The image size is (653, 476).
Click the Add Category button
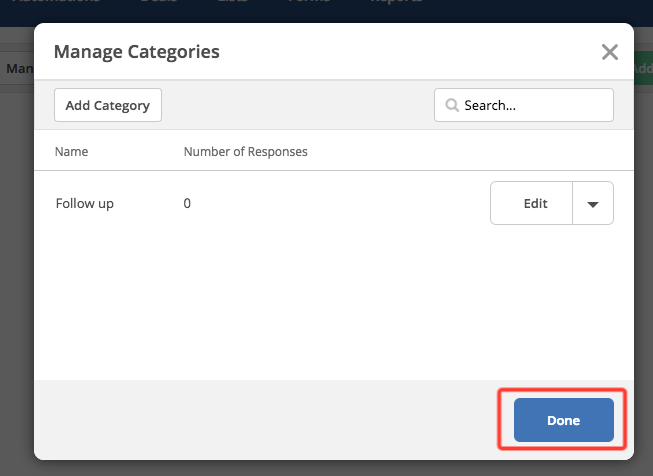107,105
